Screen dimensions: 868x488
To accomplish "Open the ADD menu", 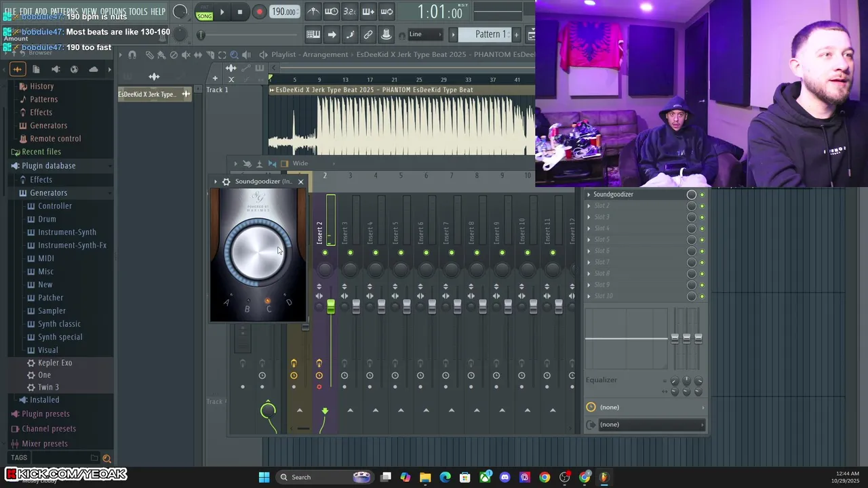I will (x=41, y=12).
